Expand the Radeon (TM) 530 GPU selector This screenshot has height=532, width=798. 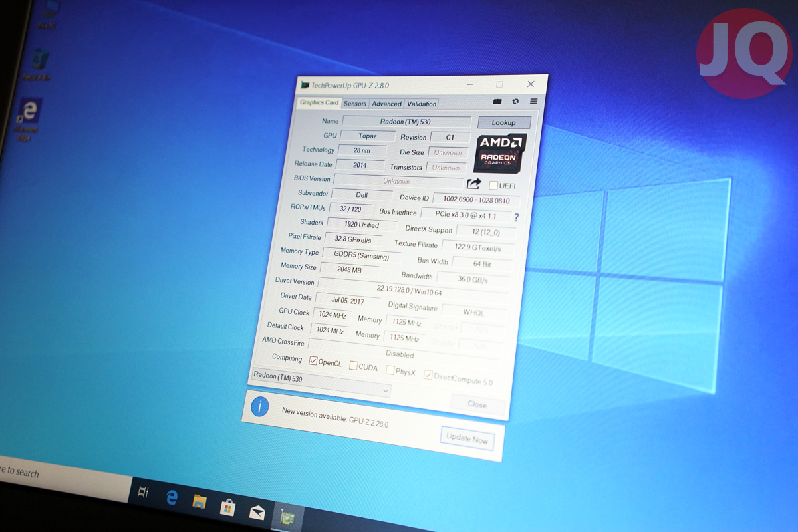(x=321, y=384)
